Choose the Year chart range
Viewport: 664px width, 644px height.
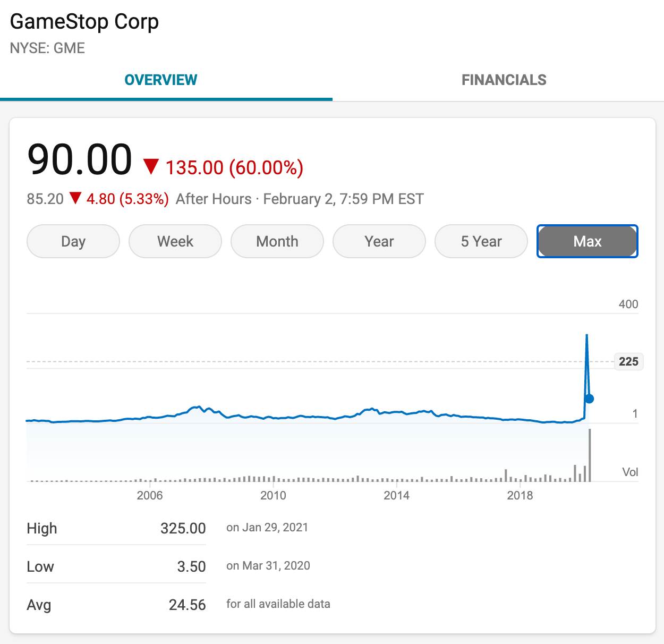click(379, 241)
